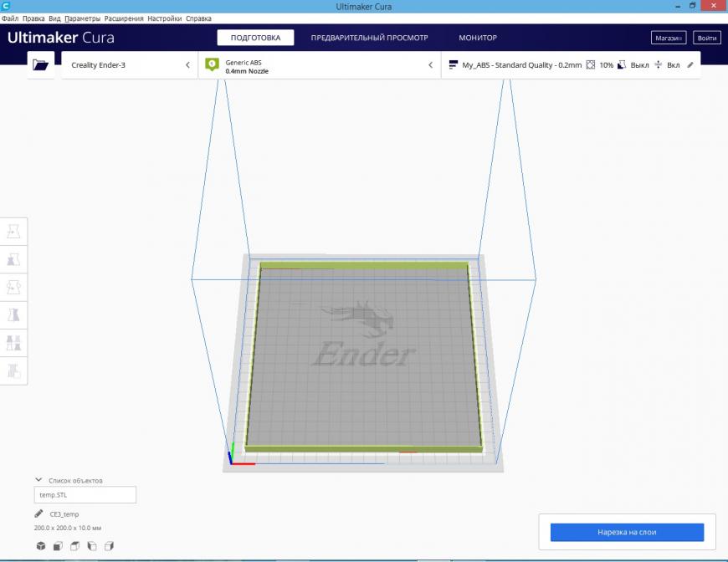The image size is (728, 562).
Task: Switch to right view cube icon
Action: tap(109, 546)
